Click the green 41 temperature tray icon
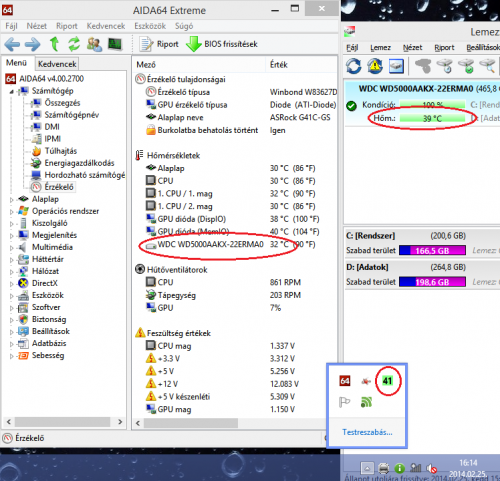Image resolution: width=500 pixels, height=481 pixels. [387, 380]
